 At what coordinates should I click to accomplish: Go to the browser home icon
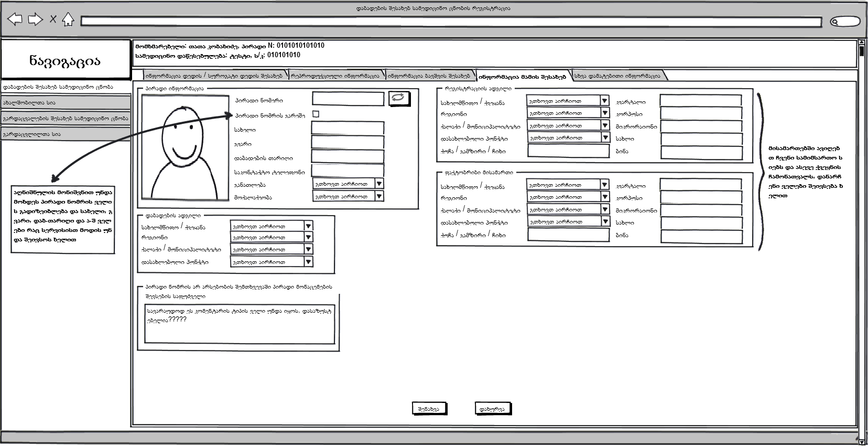coord(68,20)
